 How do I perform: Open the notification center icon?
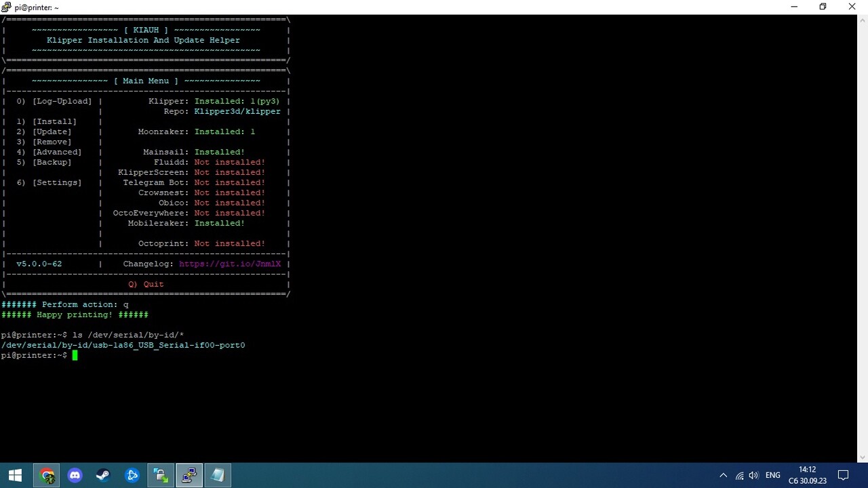tap(844, 475)
